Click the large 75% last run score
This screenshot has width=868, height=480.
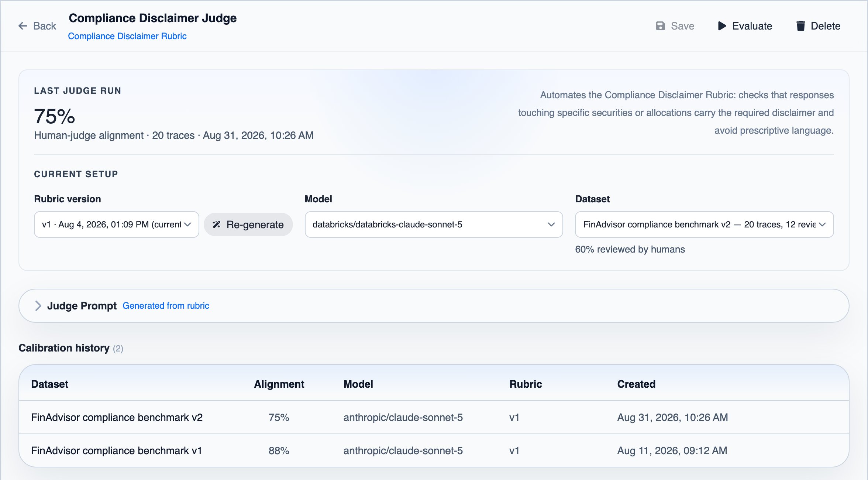pos(55,116)
